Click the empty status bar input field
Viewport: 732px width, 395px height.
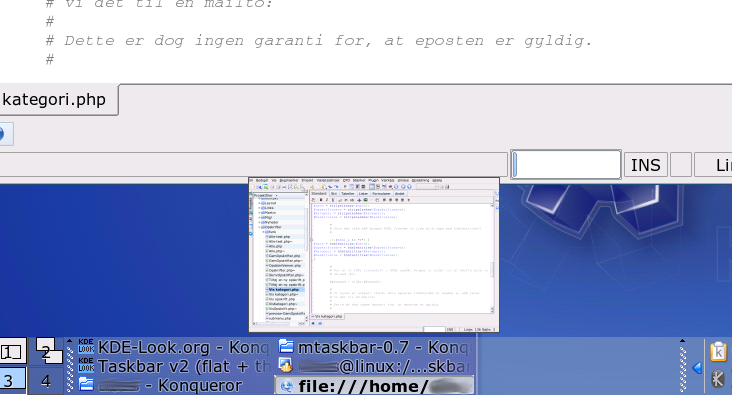coord(566,164)
